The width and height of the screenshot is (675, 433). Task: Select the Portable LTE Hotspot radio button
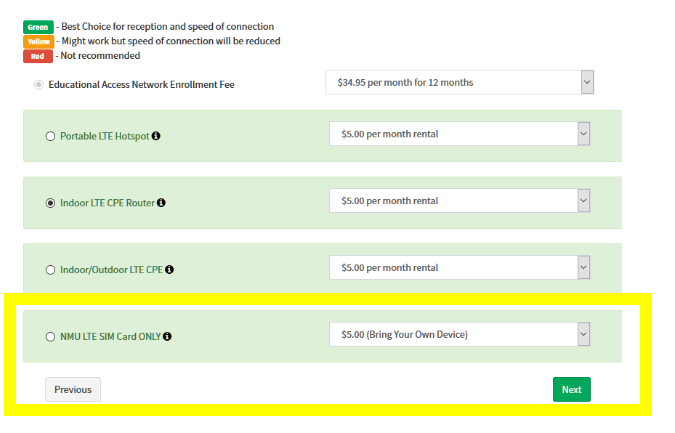(50, 136)
